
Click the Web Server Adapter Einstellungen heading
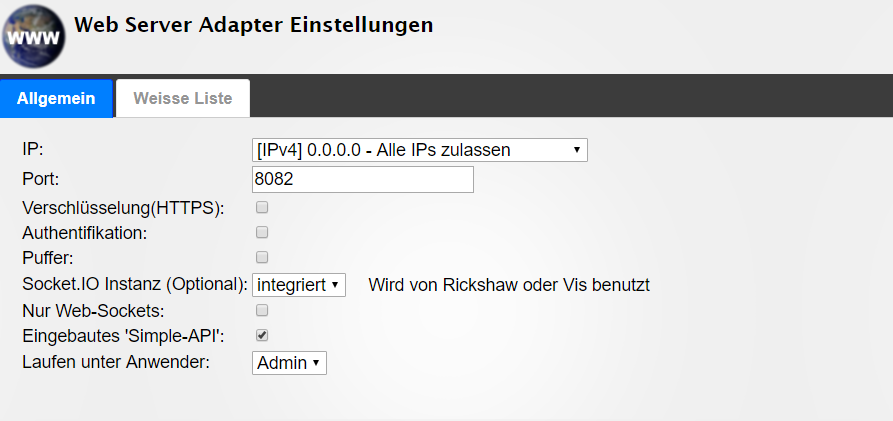(254, 25)
